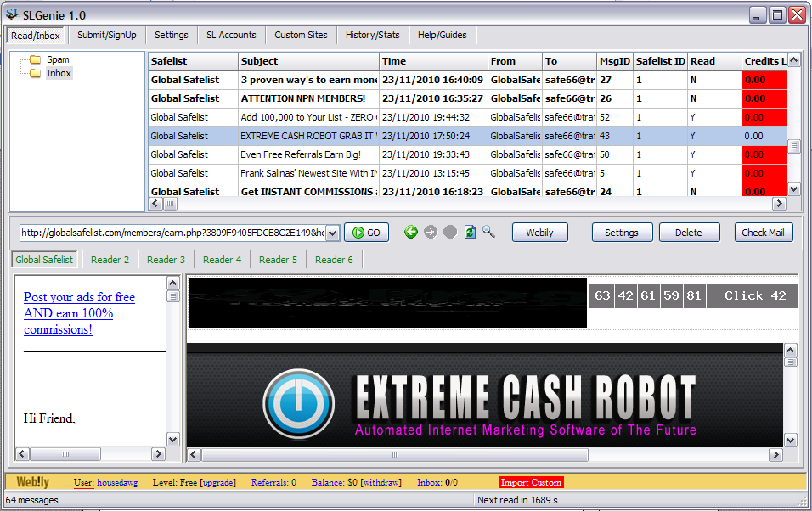Select 'EXTREME CASH ROBOT GRAB IT' message
The width and height of the screenshot is (812, 511).
[467, 136]
